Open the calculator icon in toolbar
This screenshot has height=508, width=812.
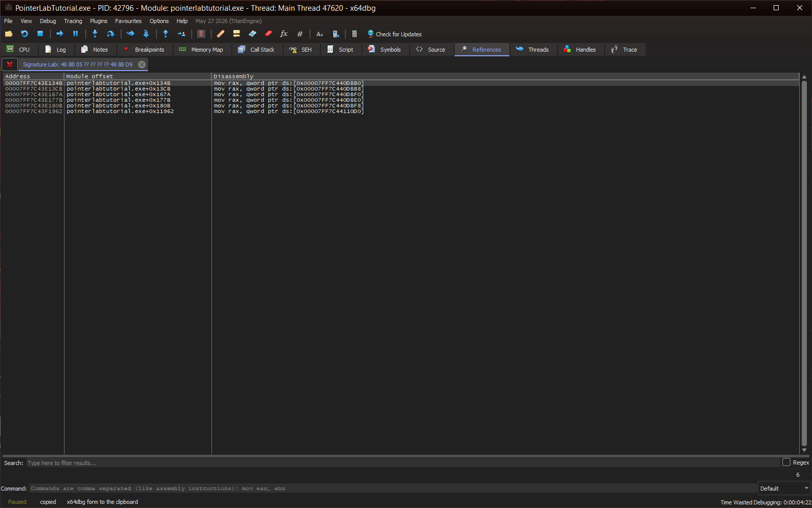[x=354, y=34]
